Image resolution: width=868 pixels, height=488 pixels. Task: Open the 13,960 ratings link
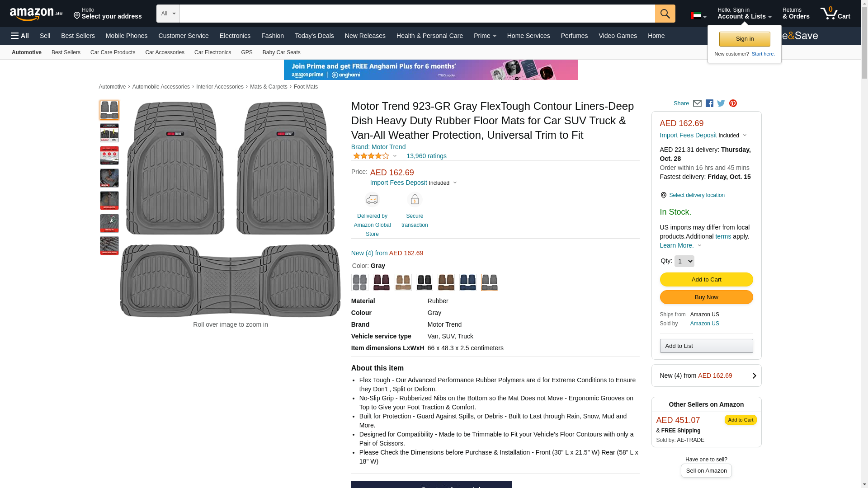[x=426, y=156]
